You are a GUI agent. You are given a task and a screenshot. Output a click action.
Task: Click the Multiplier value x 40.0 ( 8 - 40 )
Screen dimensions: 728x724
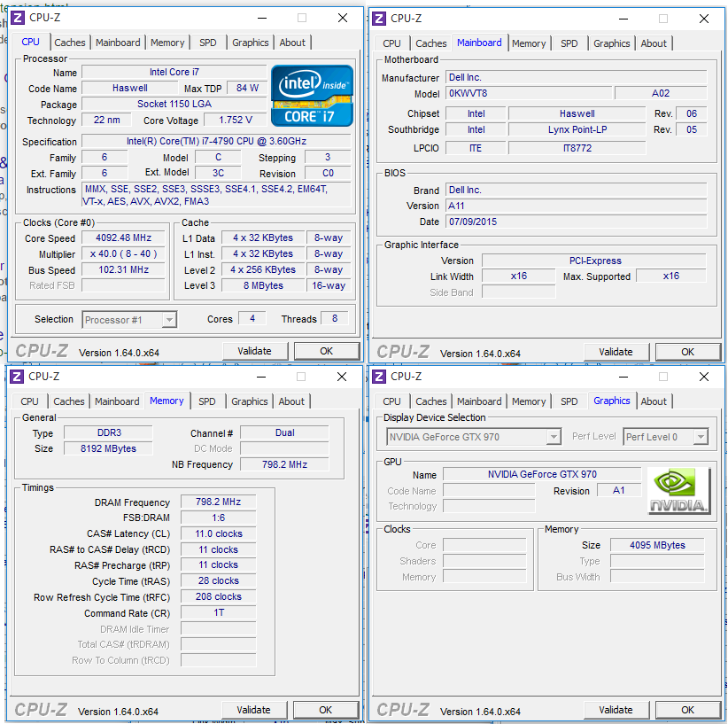123,254
